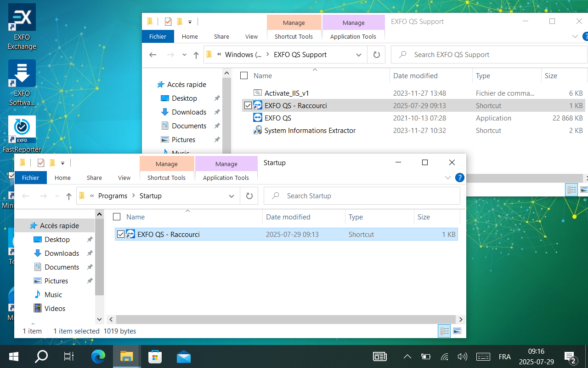Refresh the Startup folder view
This screenshot has width=588, height=368.
[x=249, y=196]
